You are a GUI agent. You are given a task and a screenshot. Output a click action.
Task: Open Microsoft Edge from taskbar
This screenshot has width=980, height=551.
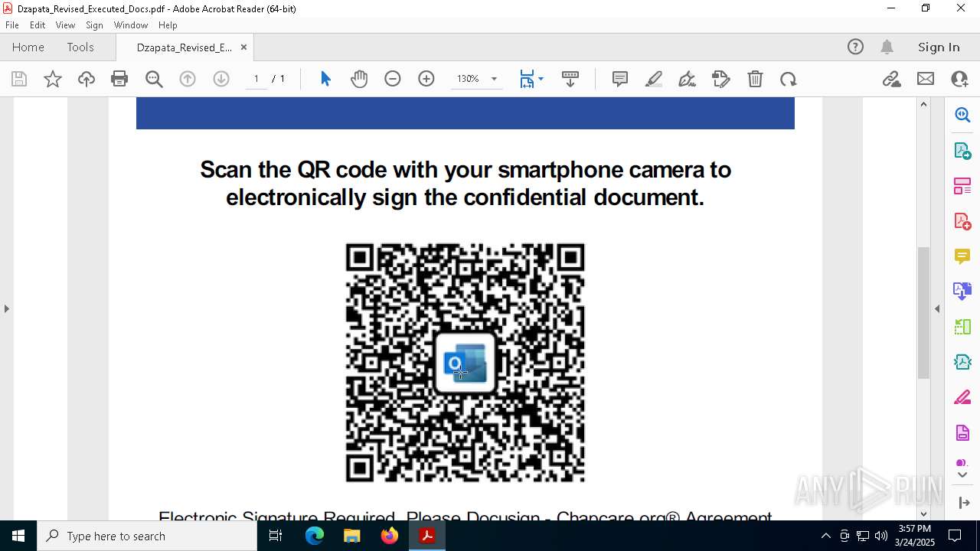[x=315, y=536]
